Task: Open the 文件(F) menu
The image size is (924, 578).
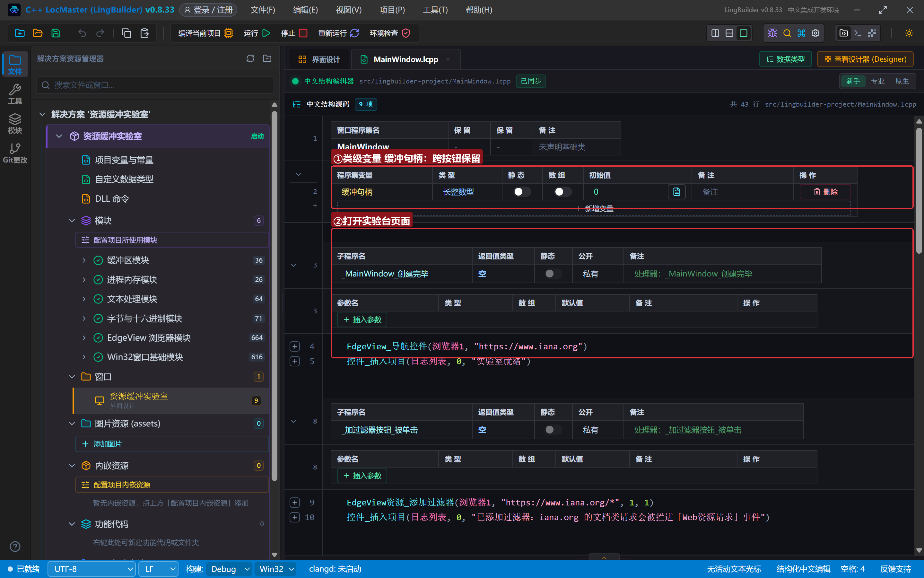Action: coord(263,10)
